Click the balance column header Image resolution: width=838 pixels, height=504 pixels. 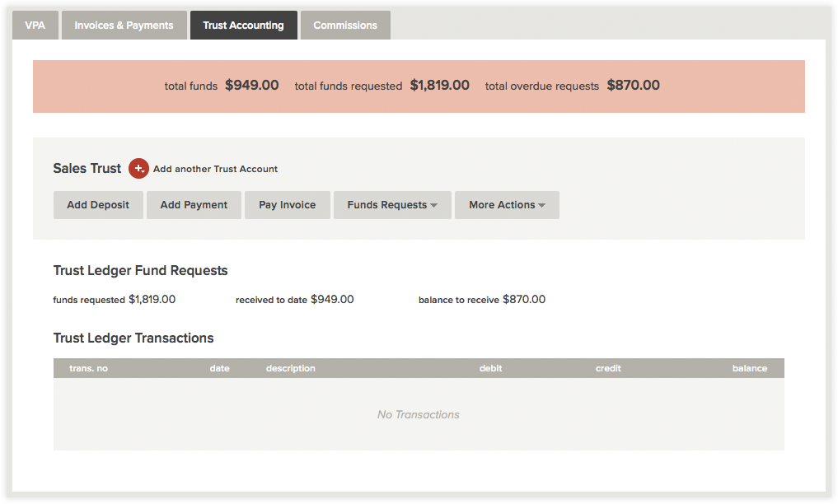750,368
